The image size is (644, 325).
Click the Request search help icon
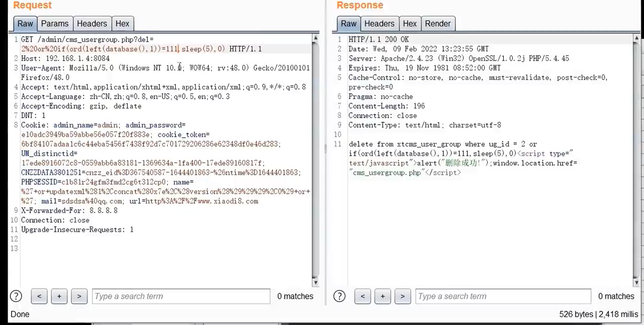click(16, 296)
